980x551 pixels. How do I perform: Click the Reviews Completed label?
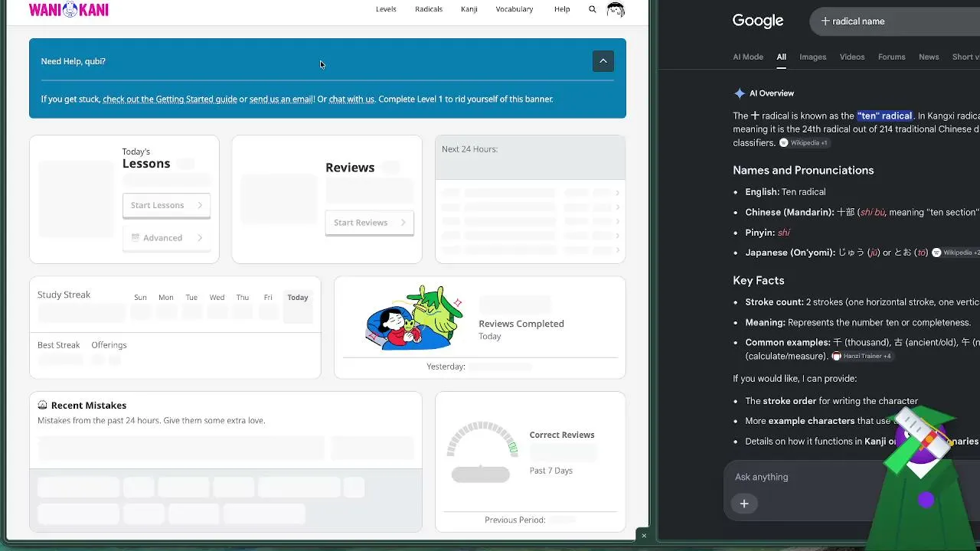point(521,324)
